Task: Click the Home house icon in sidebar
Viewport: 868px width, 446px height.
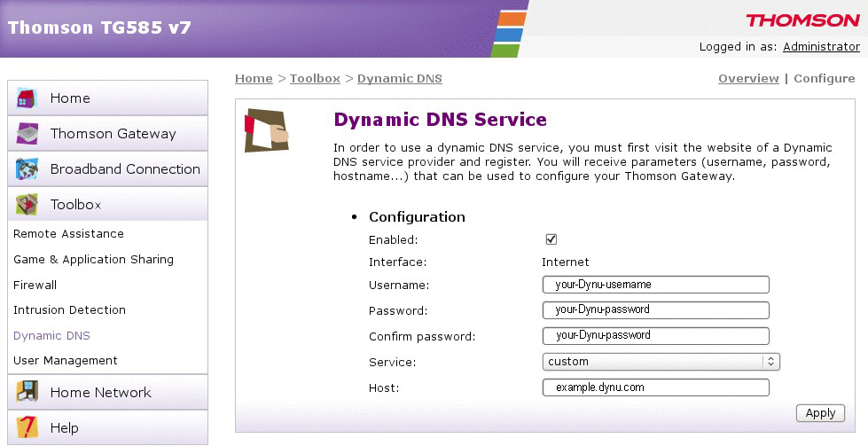Action: tap(27, 98)
